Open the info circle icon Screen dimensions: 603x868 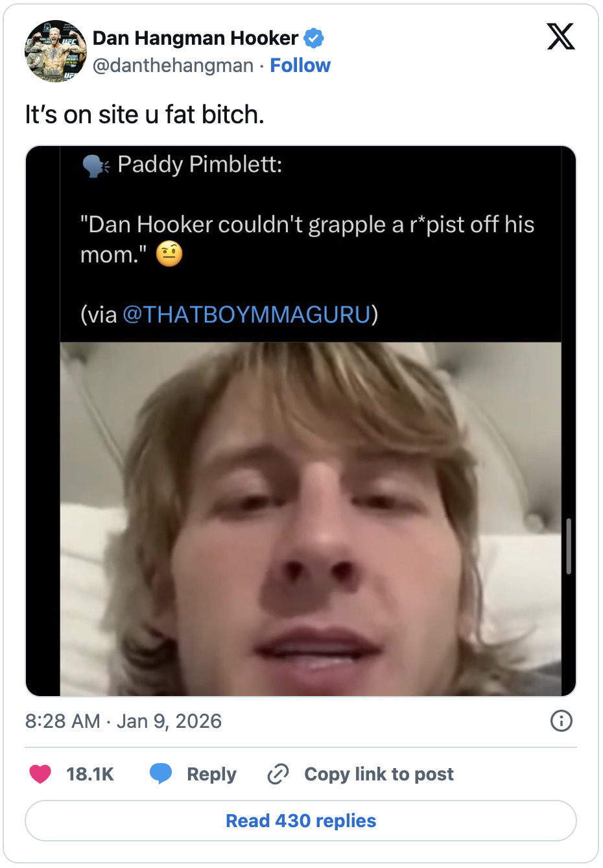[561, 721]
